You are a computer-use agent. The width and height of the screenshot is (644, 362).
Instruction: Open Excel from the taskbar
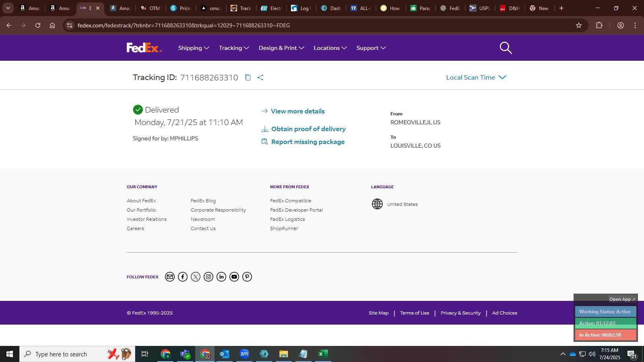(x=323, y=354)
